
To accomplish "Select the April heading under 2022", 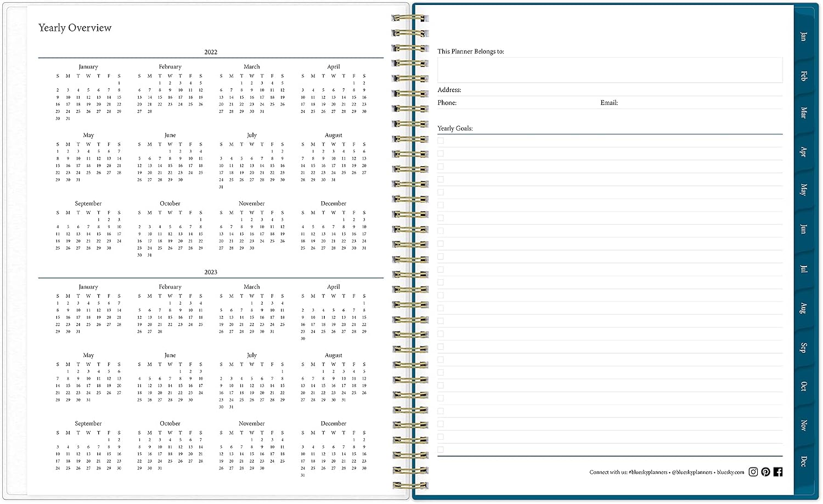I will click(x=334, y=67).
